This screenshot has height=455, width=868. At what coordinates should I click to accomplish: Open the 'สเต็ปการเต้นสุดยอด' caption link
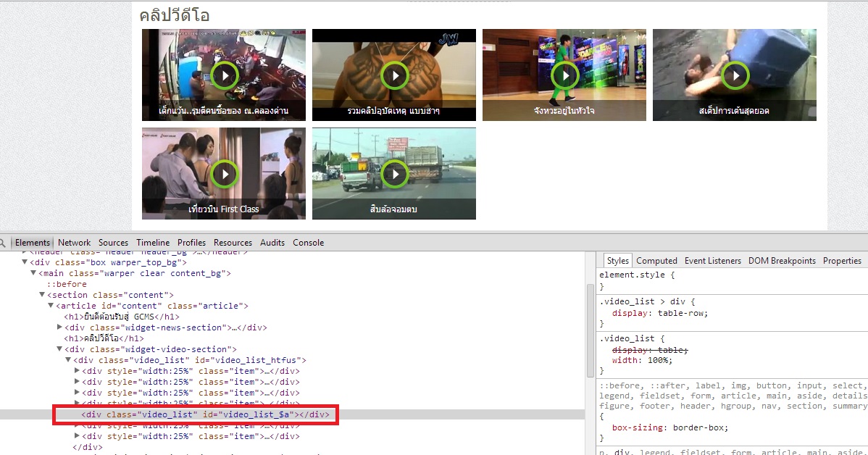point(734,111)
